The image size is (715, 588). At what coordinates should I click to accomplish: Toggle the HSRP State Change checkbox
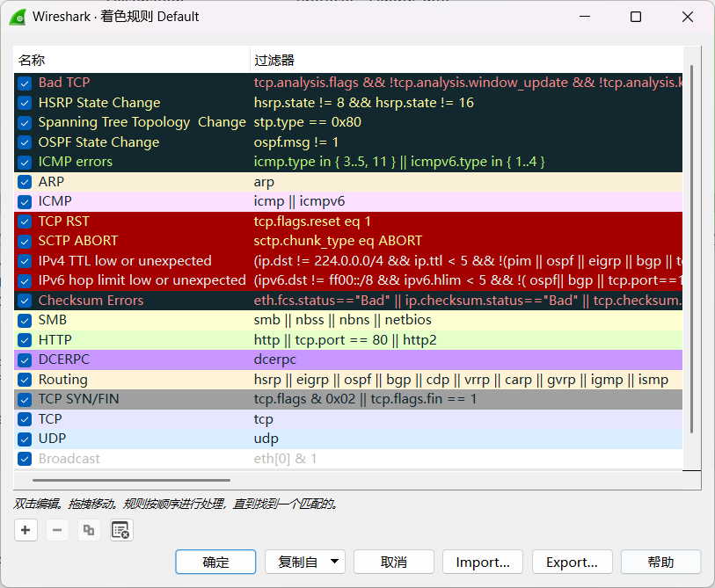[x=25, y=103]
